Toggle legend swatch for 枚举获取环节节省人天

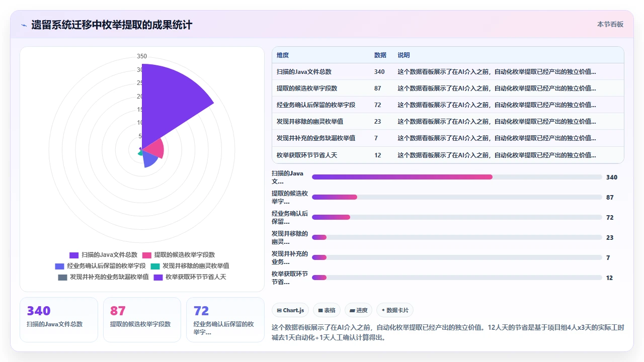coord(158,277)
